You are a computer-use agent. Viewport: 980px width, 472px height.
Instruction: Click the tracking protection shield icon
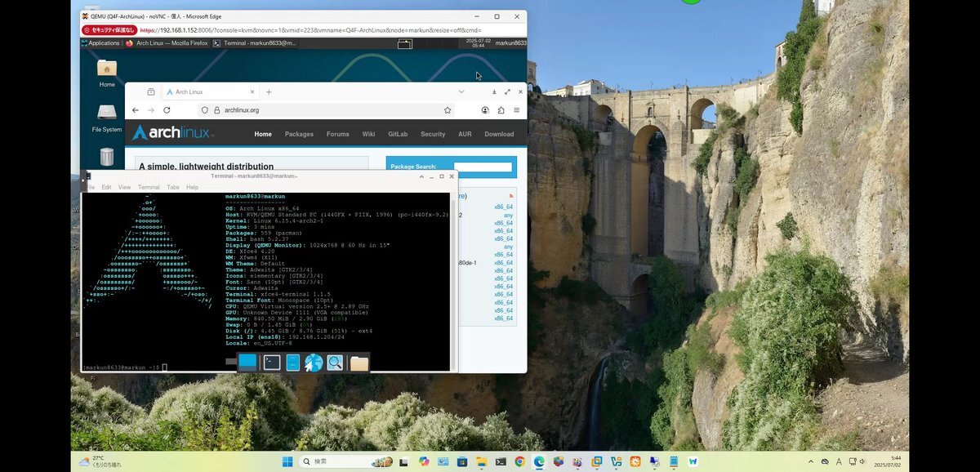tap(205, 110)
